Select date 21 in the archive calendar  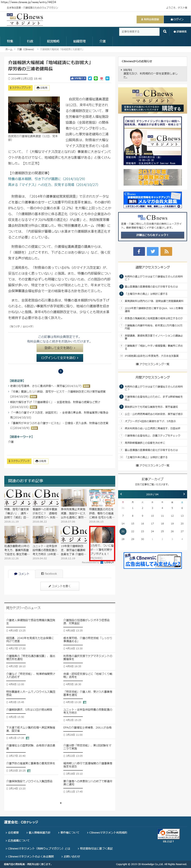[x=123, y=531]
